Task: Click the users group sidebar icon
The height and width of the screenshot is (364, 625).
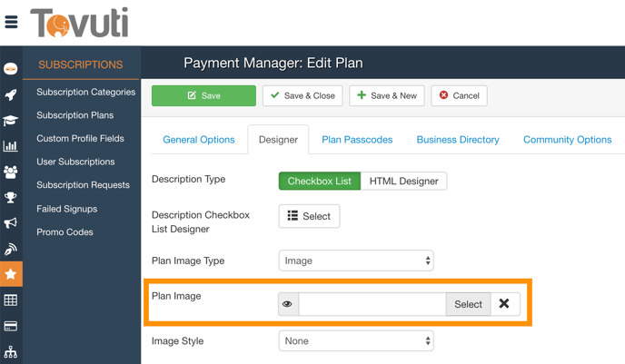Action: tap(11, 172)
